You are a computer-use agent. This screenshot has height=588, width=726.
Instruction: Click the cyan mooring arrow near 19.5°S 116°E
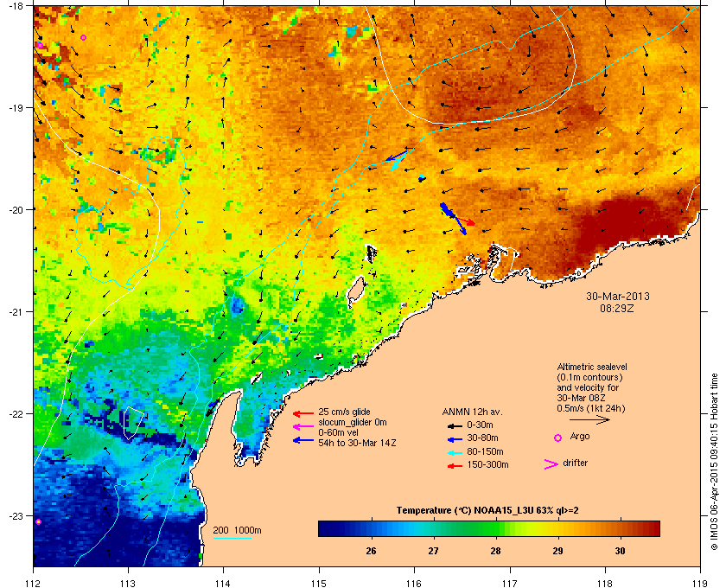(398, 162)
